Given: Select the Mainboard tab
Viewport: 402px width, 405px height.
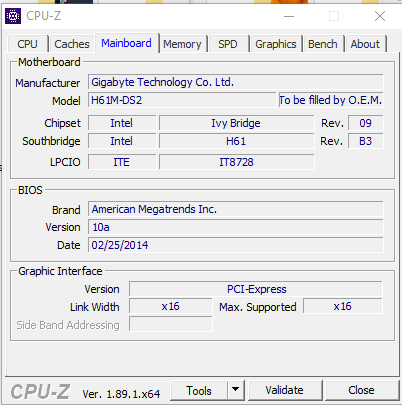Looking at the screenshot, I should (126, 43).
